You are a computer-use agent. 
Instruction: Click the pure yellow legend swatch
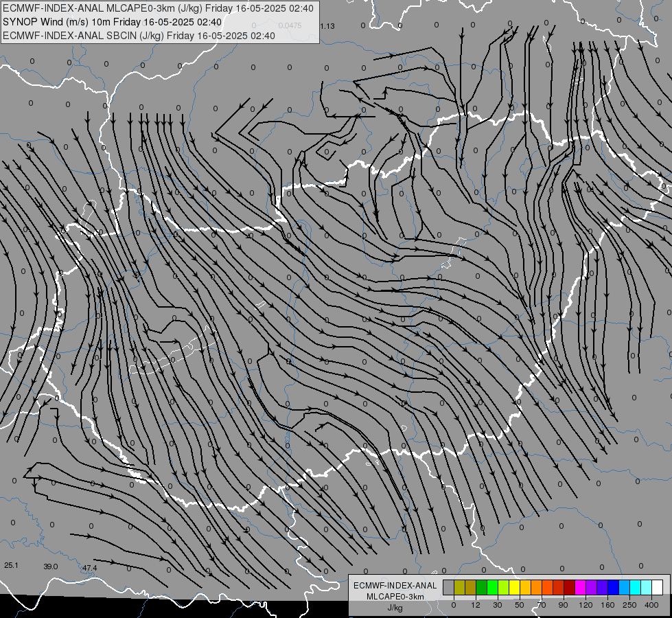point(514,587)
